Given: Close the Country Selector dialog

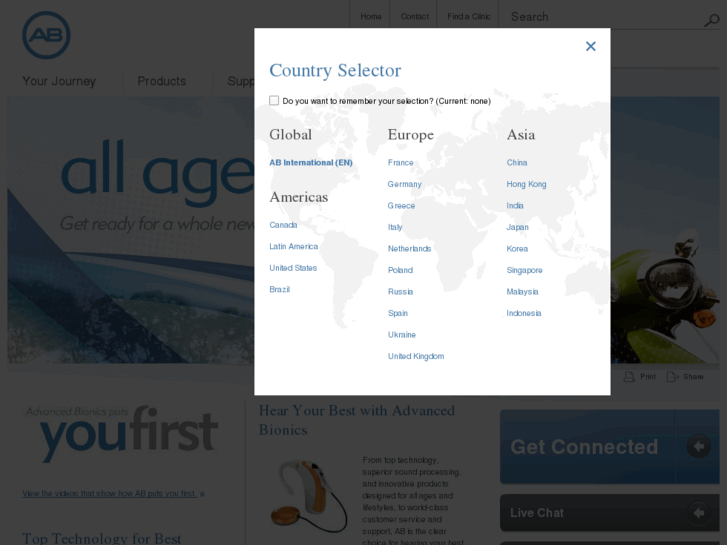Looking at the screenshot, I should coord(590,46).
